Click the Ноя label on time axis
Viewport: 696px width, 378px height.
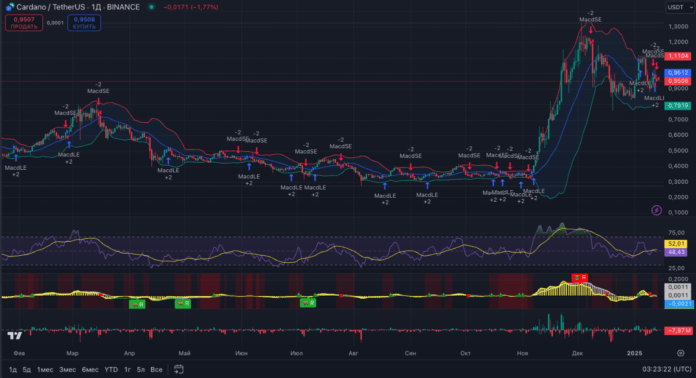pos(522,353)
